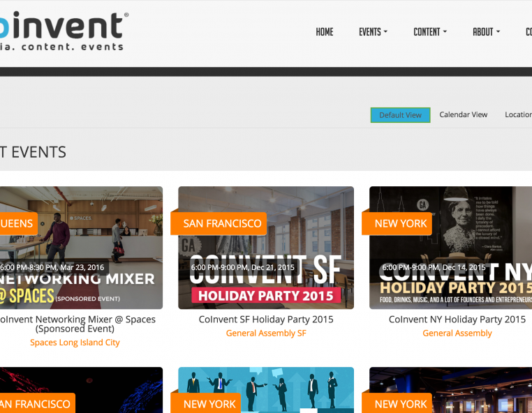Screen dimensions: 532x413
Task: Select the Default View tab
Action: click(400, 115)
